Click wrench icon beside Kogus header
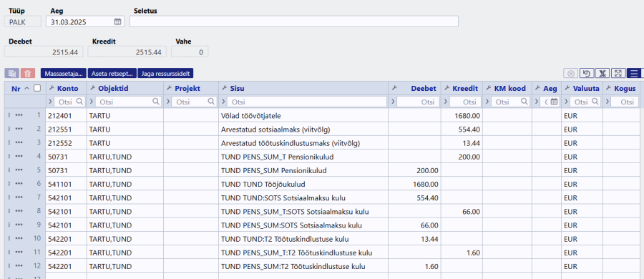The width and height of the screenshot is (644, 279). (x=609, y=88)
